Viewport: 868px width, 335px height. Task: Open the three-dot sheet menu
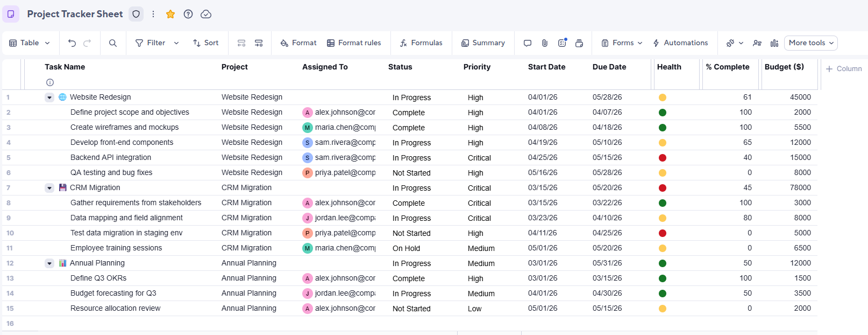[153, 14]
